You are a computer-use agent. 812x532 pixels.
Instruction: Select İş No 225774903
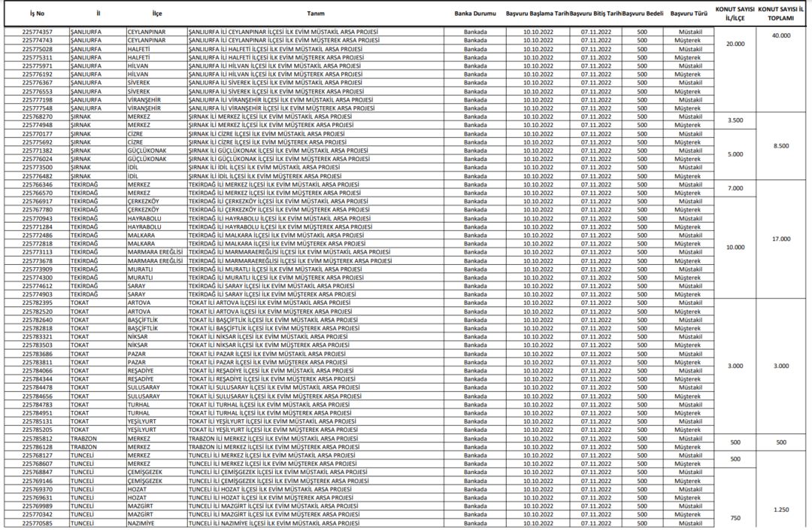pos(38,294)
